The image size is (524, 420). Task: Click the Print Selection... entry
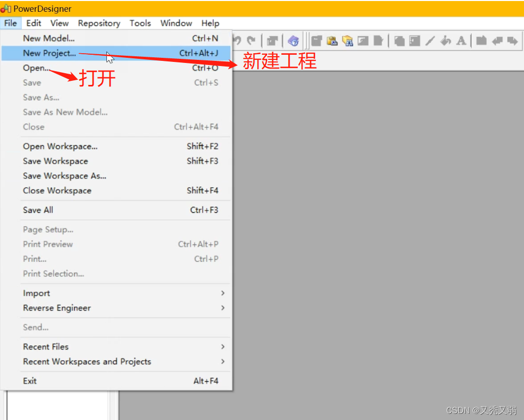tap(116, 274)
